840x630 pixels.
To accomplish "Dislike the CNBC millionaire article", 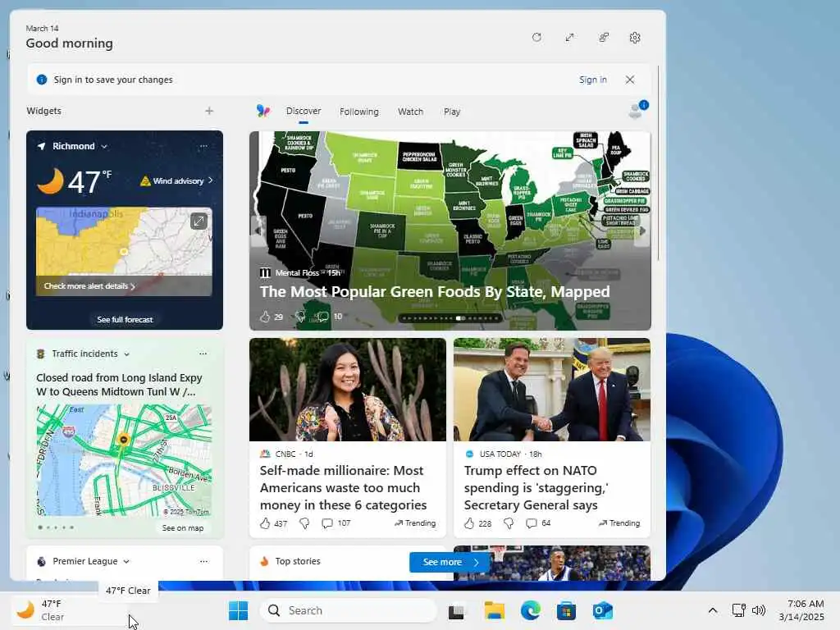I will click(304, 523).
